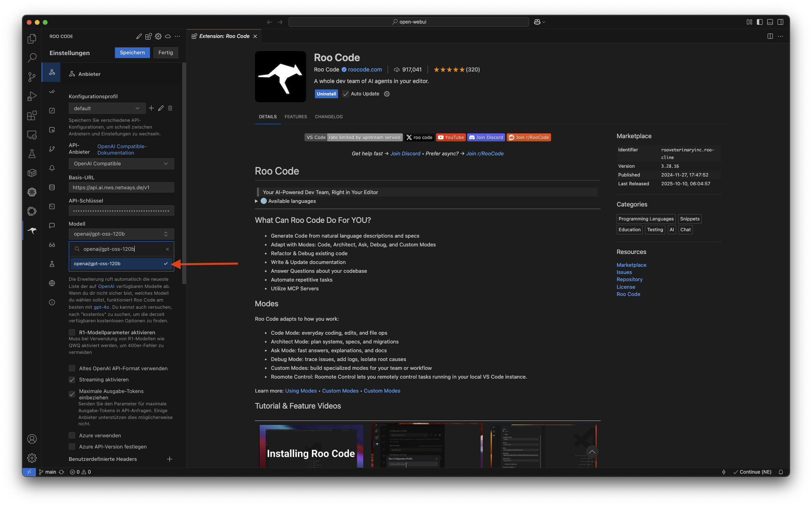Toggle the Auto Update checkbox
This screenshot has height=506, width=812.
pos(346,94)
